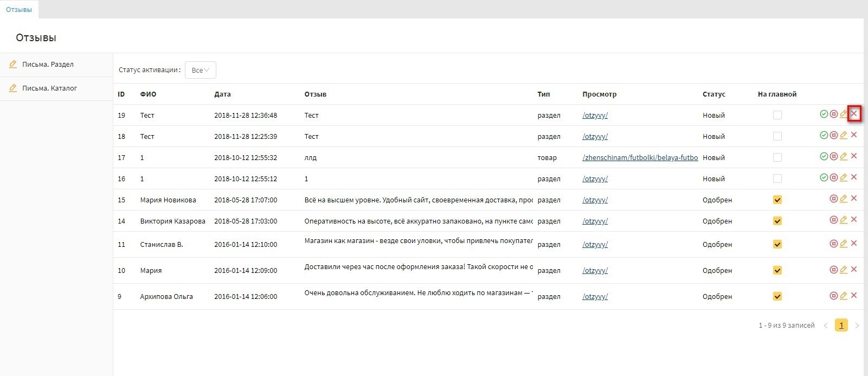The width and height of the screenshot is (868, 376).
Task: Open the 'Статус активации' dropdown
Action: (x=200, y=70)
